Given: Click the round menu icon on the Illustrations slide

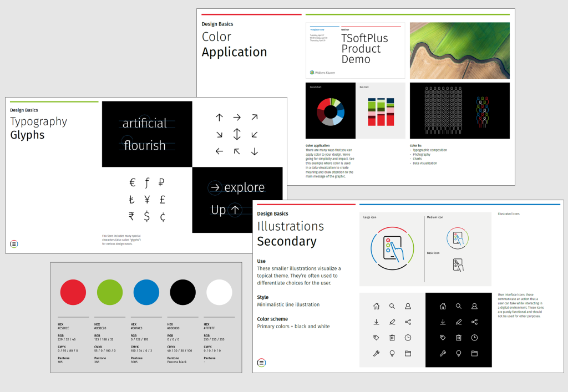Looking at the screenshot, I should pos(261,363).
